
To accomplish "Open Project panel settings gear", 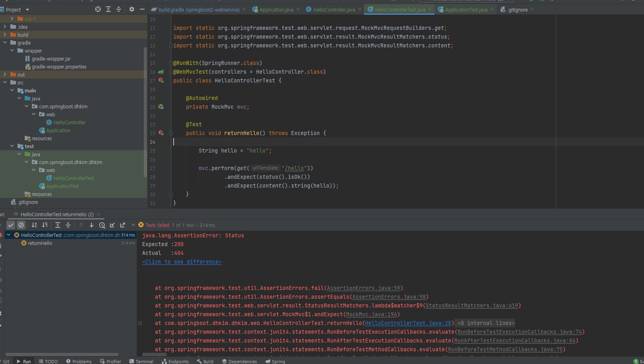I will coord(132,9).
